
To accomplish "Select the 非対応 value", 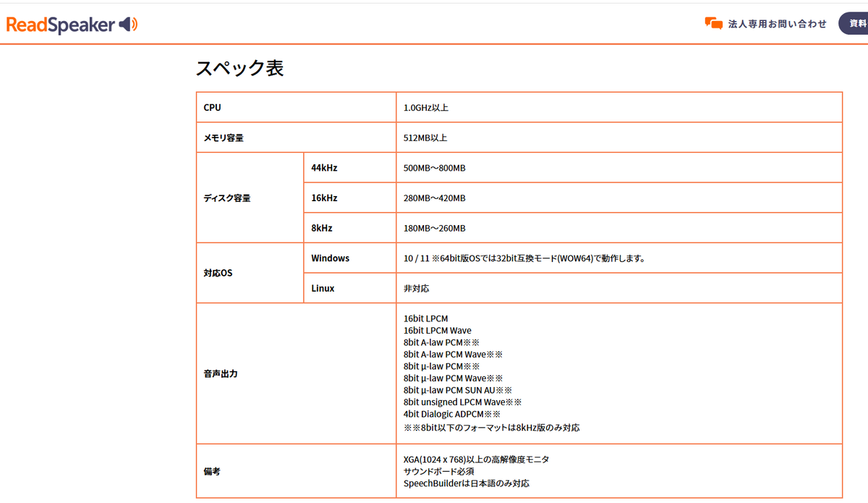I will pyautogui.click(x=416, y=288).
